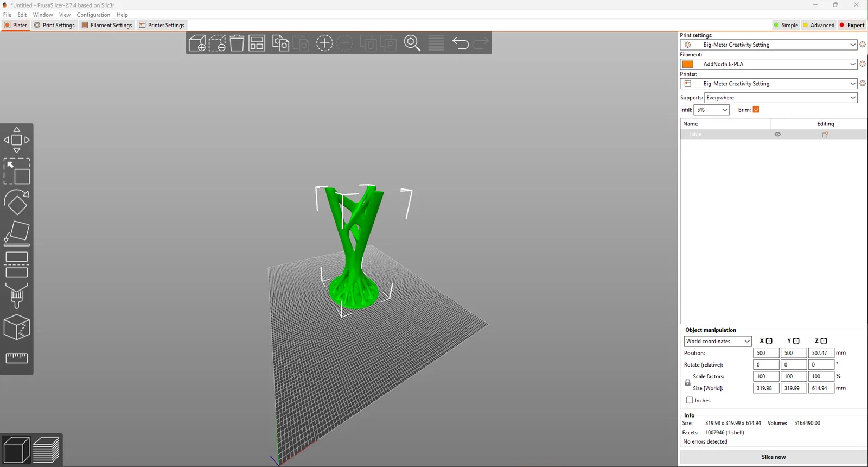Click the Split to objects icon

[x=368, y=43]
